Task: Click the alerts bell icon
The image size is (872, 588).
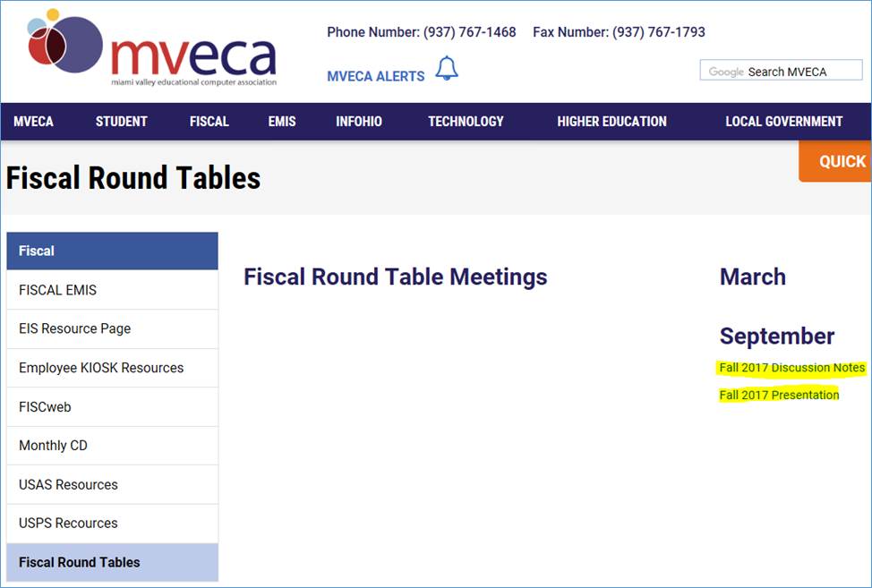Action: pos(446,69)
